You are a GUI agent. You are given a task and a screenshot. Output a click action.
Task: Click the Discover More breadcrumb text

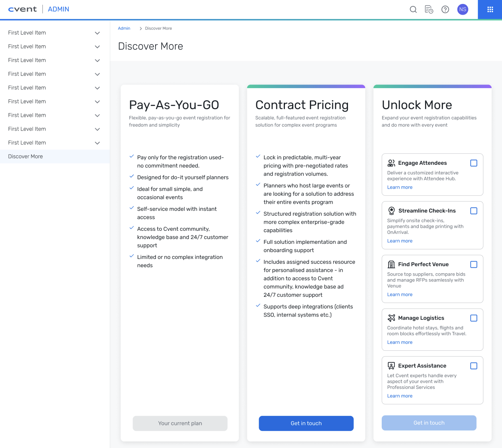[158, 28]
